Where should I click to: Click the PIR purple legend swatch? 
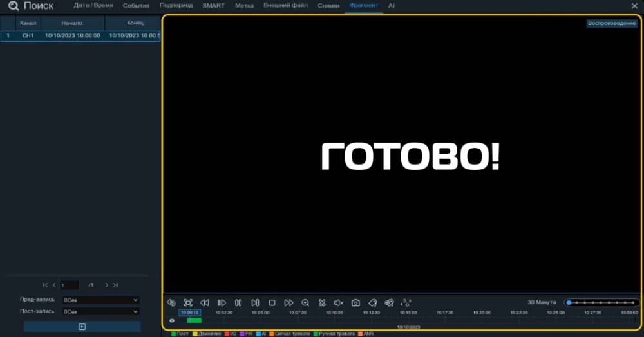pos(242,334)
